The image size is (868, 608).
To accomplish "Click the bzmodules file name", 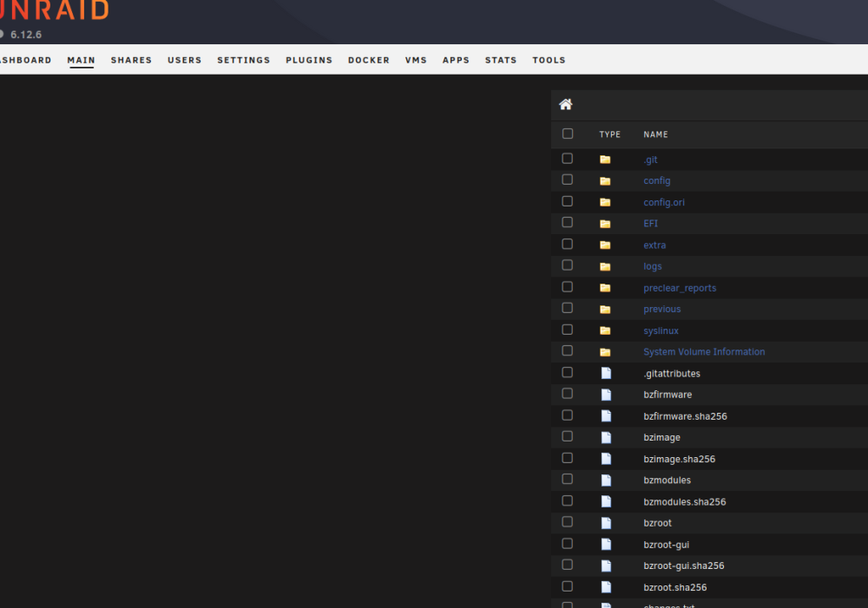I will (667, 481).
